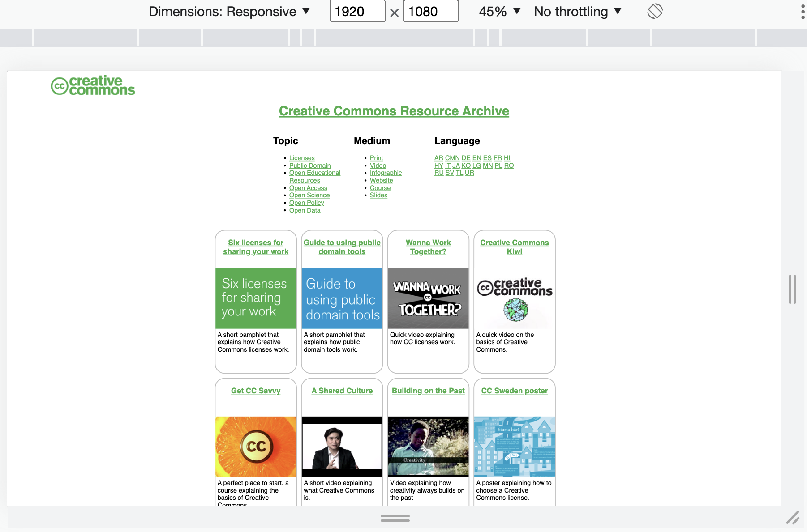The image size is (807, 532).
Task: Select the DE language link
Action: tap(466, 158)
